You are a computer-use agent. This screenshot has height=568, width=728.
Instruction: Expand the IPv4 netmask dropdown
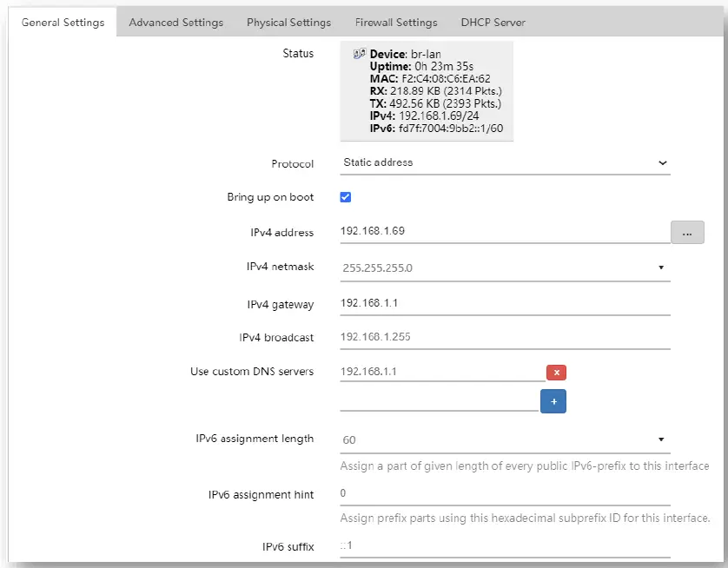pos(505,267)
